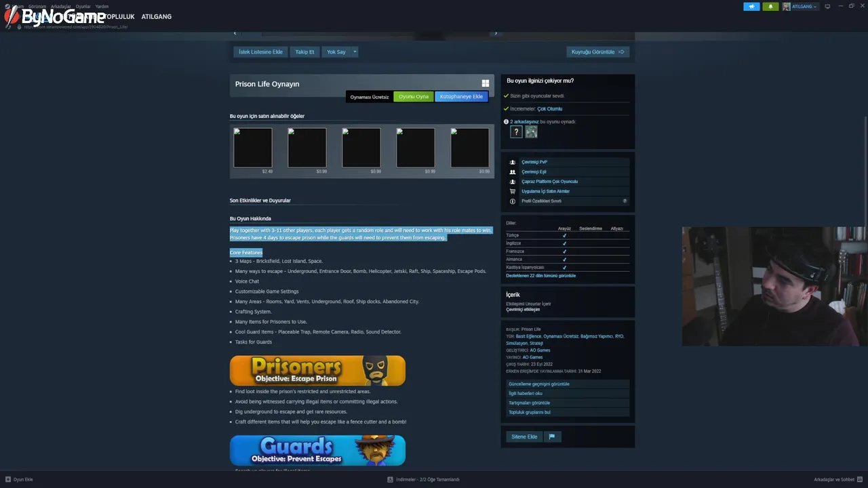Open Arkadaşlar ve Sohbet panel
The width and height of the screenshot is (868, 488).
(838, 479)
